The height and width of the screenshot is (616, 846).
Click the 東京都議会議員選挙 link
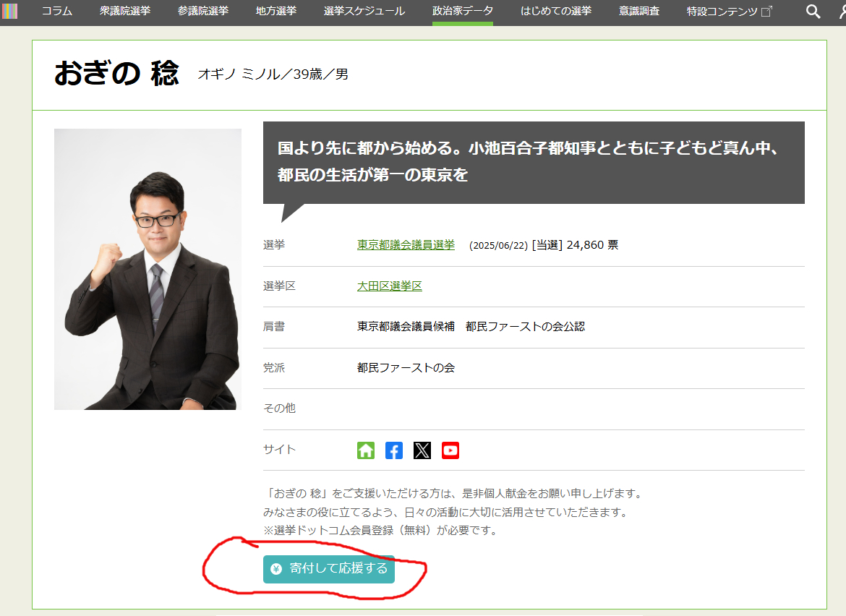coord(406,245)
